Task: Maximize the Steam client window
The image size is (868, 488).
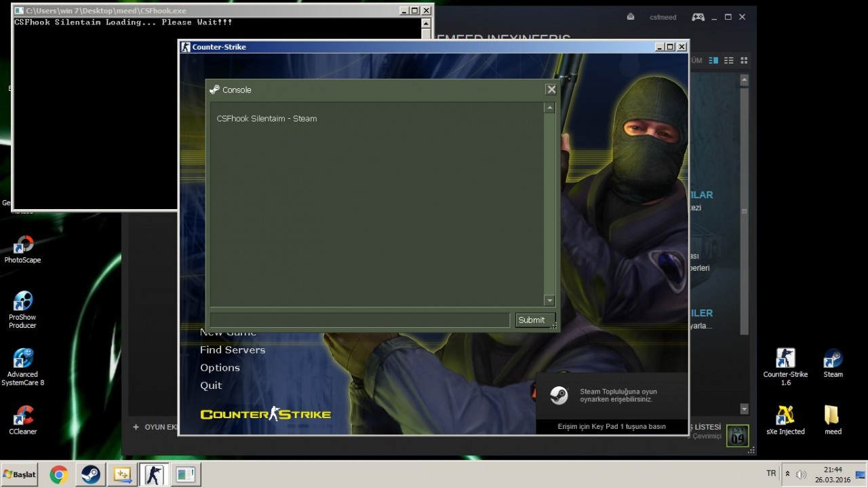Action: point(728,17)
